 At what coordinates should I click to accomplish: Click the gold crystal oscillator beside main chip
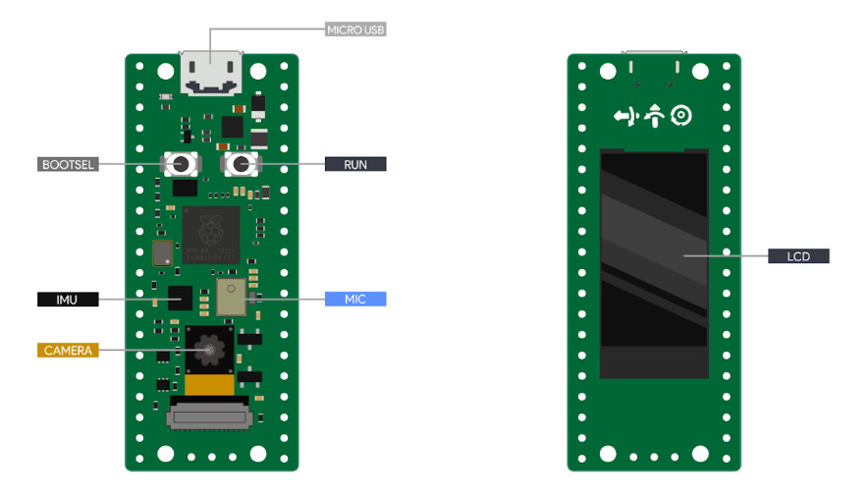tap(162, 253)
